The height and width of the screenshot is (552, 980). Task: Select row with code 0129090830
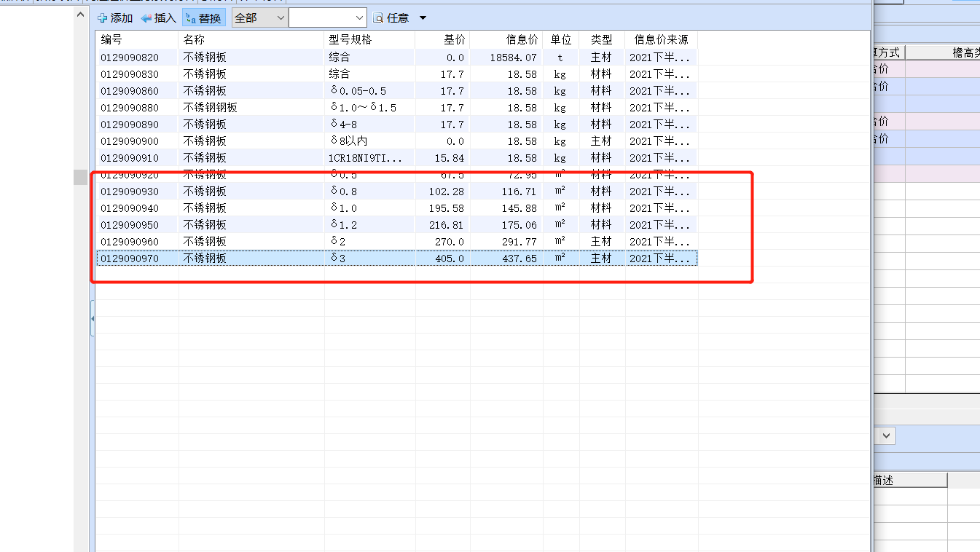click(397, 74)
